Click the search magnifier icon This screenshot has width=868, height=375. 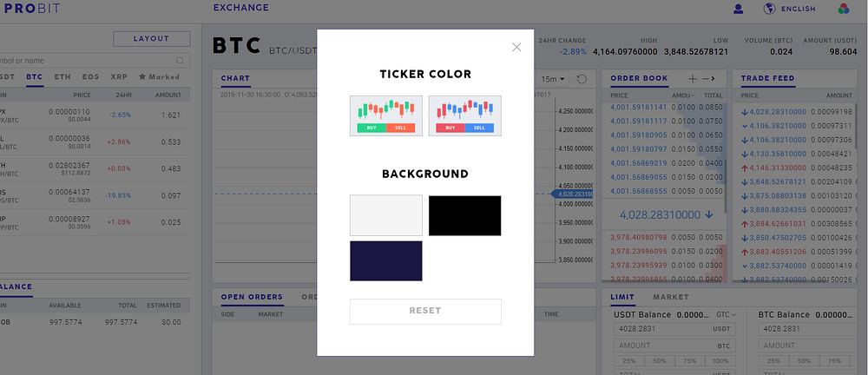coord(180,61)
